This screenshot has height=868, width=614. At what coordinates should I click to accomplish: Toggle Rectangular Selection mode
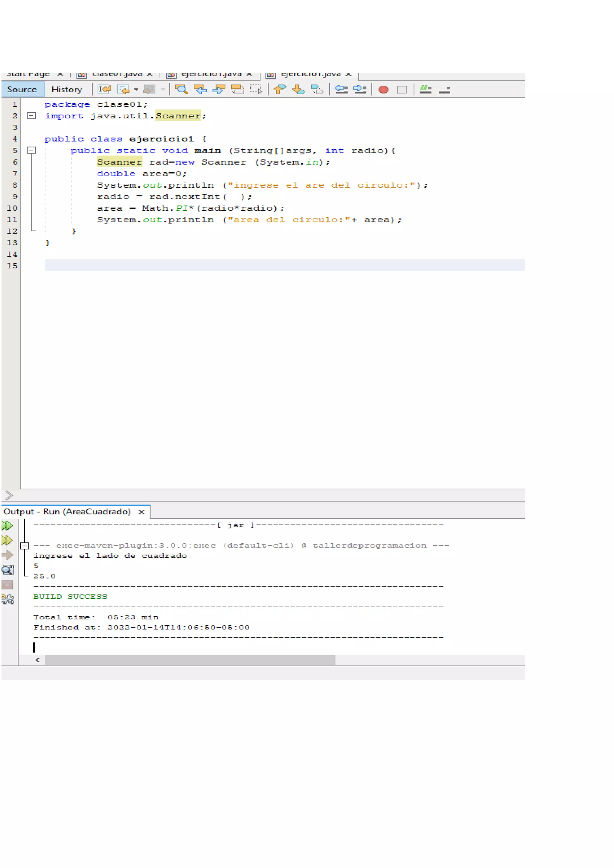coord(256,90)
